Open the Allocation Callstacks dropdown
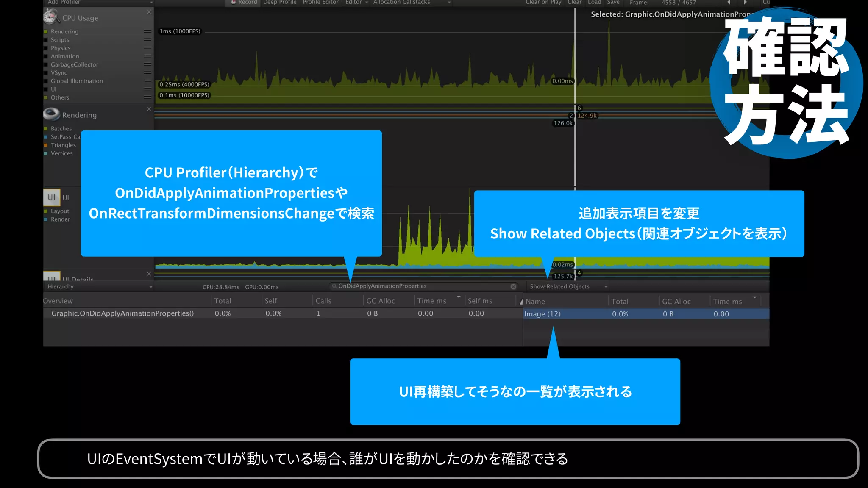Screen dimensions: 868x488 point(412,3)
